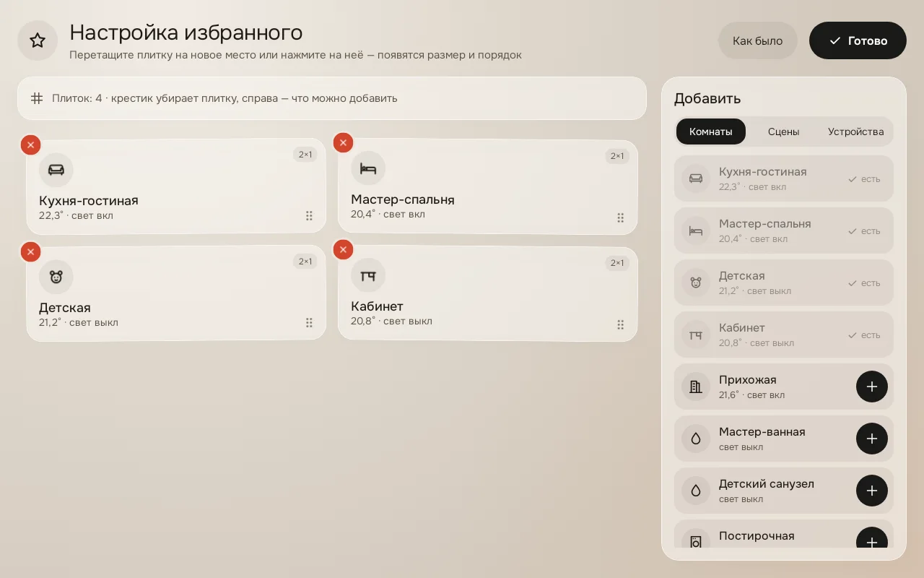Click the 'есть' mark on Кухня-гостиная row

coord(864,179)
